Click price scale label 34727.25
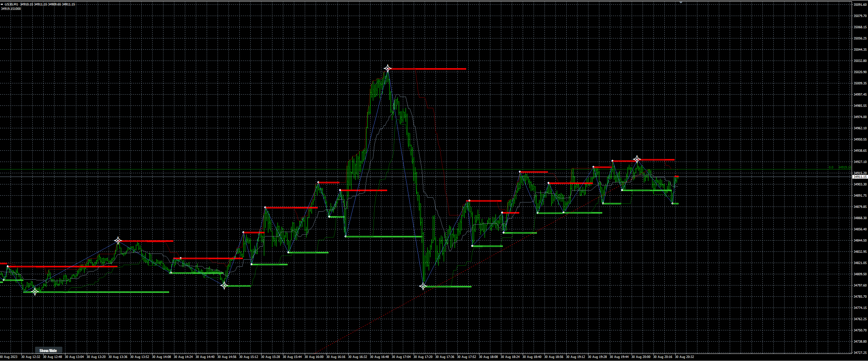This screenshot has width=868, height=361. [860, 353]
